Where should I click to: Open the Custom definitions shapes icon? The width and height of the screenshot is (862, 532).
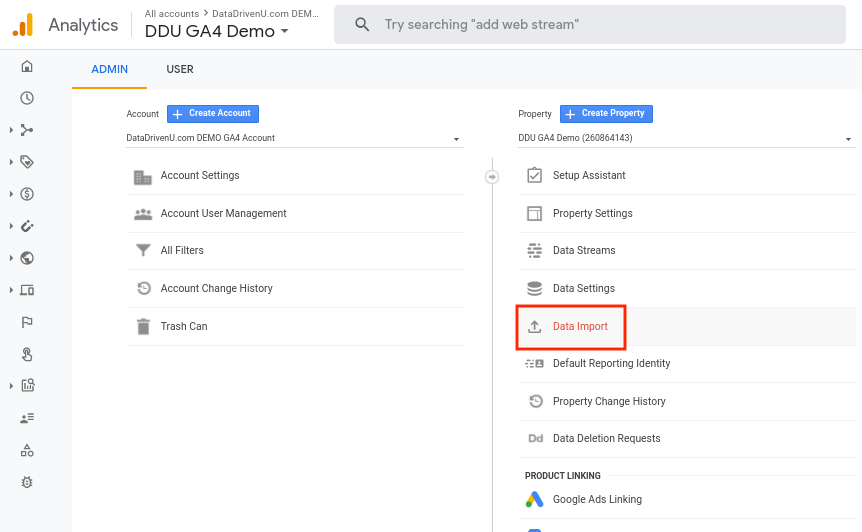point(26,451)
